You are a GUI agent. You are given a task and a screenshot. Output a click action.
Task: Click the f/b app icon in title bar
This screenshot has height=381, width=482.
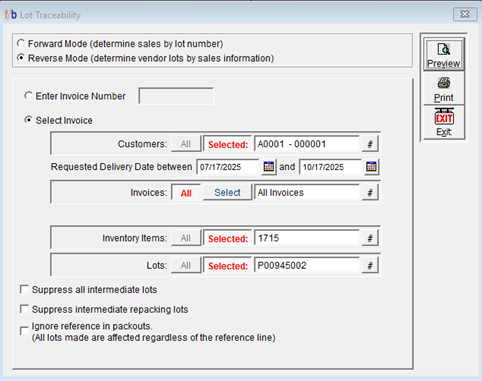coord(10,15)
